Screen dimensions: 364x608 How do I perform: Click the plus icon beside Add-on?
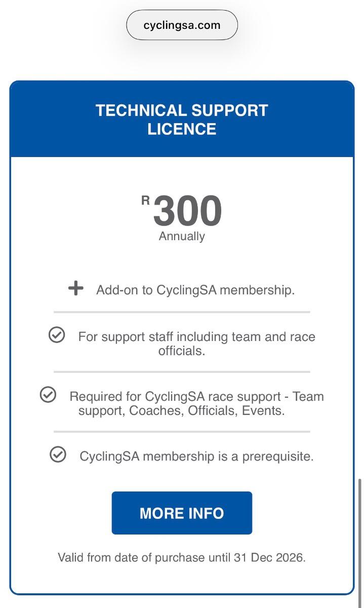coord(75,289)
